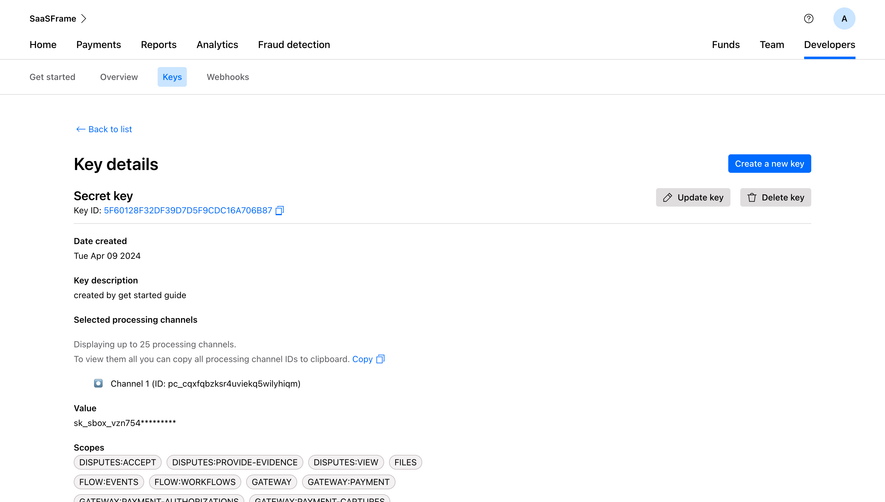Click copy icon beside processing channels Copy
Viewport: 885px width, 502px height.
[x=380, y=359]
